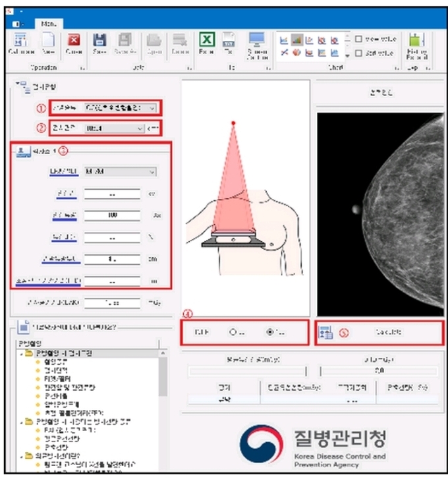The height and width of the screenshot is (479, 448).
Task: Open the exam type dropdown marked with circled 2
Action: click(x=114, y=128)
